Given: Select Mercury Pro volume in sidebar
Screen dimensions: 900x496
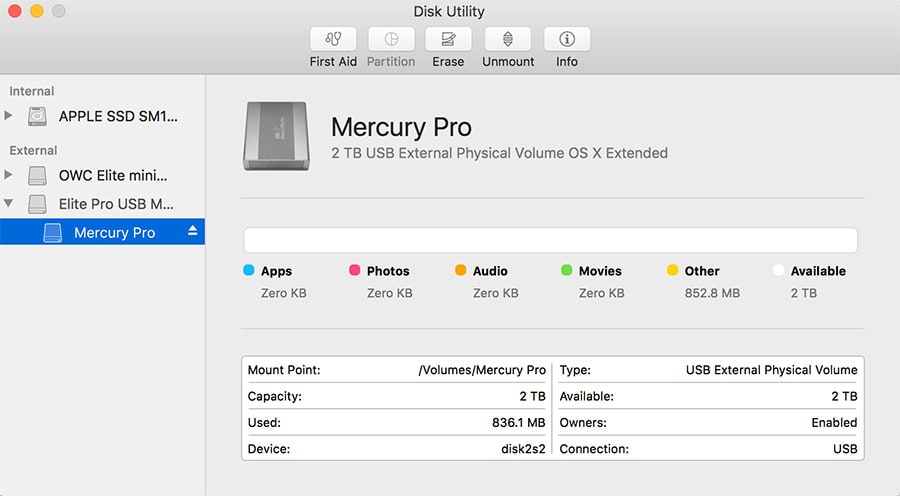Looking at the screenshot, I should click(114, 233).
